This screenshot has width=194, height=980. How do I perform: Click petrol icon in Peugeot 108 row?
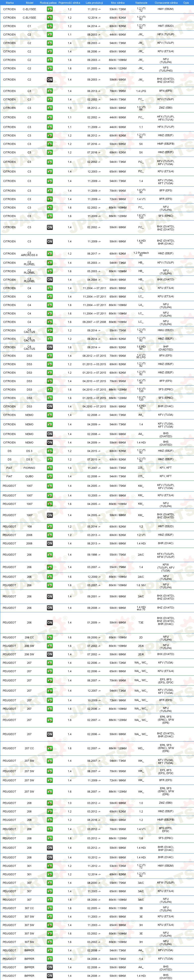pyautogui.click(x=50, y=527)
